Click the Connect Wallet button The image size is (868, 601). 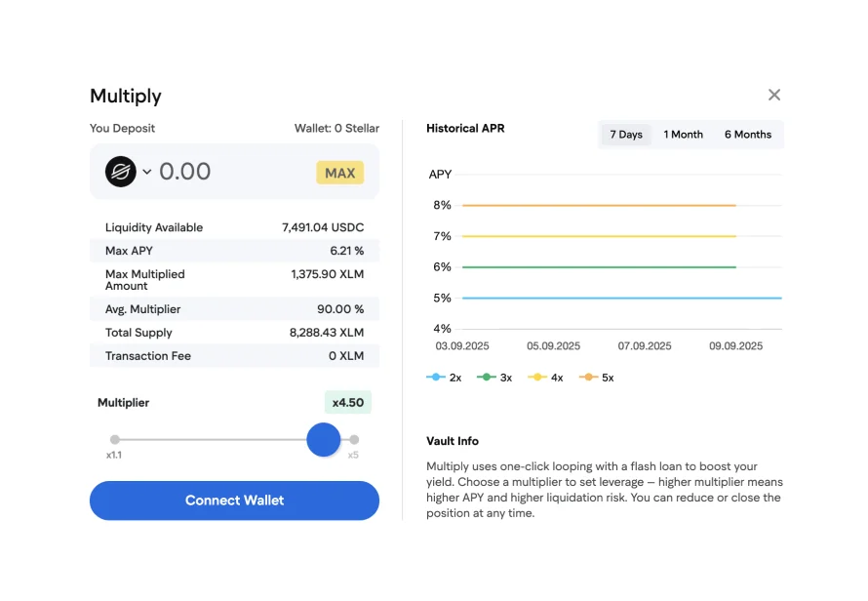pos(234,501)
